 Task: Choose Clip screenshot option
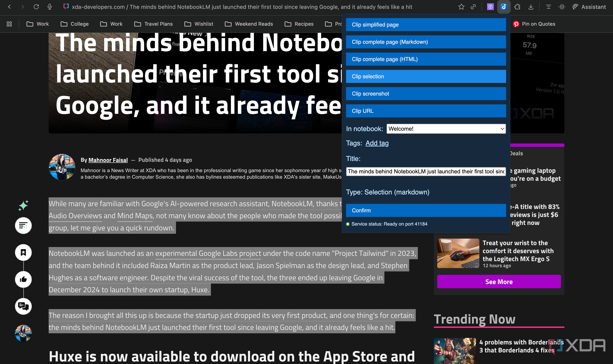point(426,94)
